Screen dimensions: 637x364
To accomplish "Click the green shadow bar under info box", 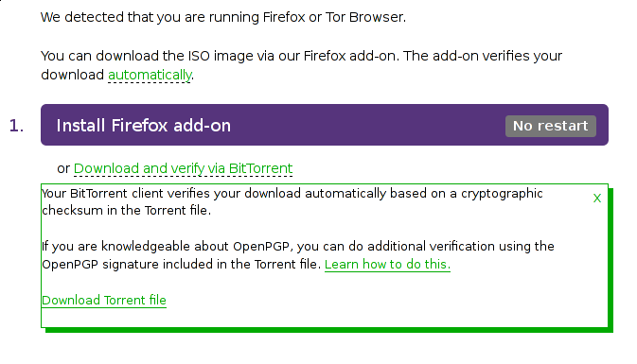I will 329,330.
